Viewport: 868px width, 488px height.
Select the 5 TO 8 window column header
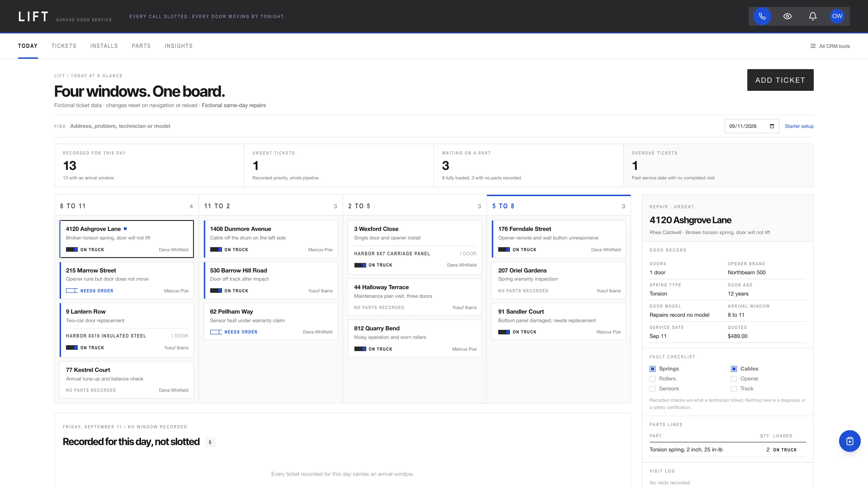point(558,206)
